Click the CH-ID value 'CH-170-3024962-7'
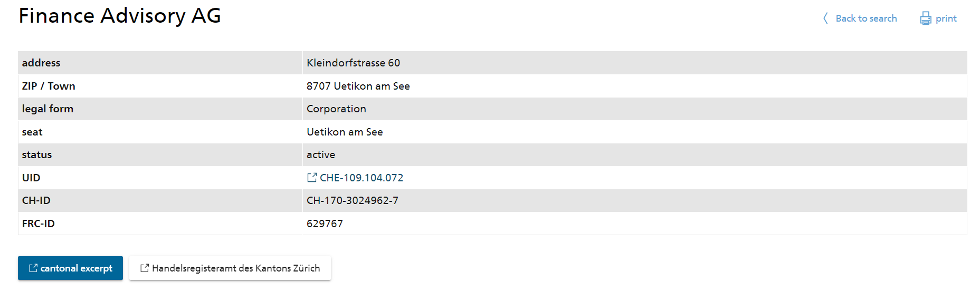The width and height of the screenshot is (980, 291). pos(352,200)
